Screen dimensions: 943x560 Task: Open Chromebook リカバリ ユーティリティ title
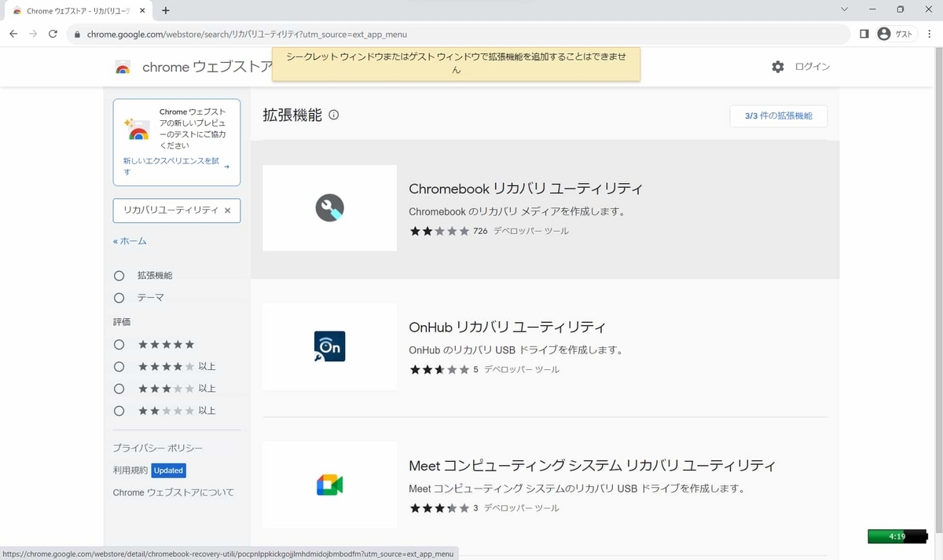point(526,188)
